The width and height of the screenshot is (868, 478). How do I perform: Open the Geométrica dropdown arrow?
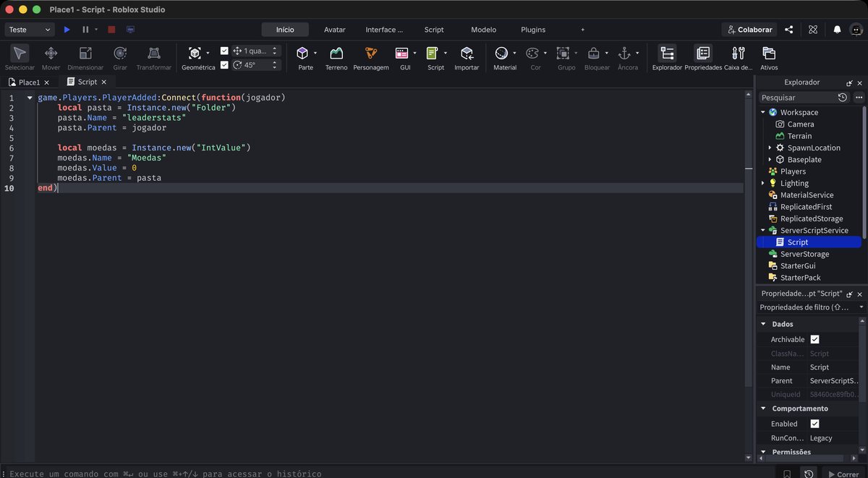[x=208, y=53]
